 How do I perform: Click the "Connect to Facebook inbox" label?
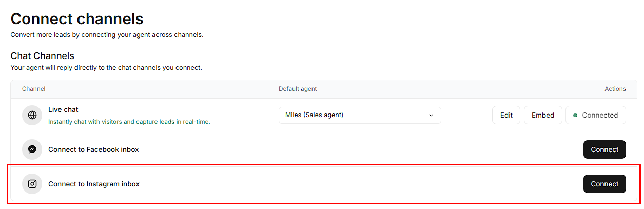click(x=93, y=149)
